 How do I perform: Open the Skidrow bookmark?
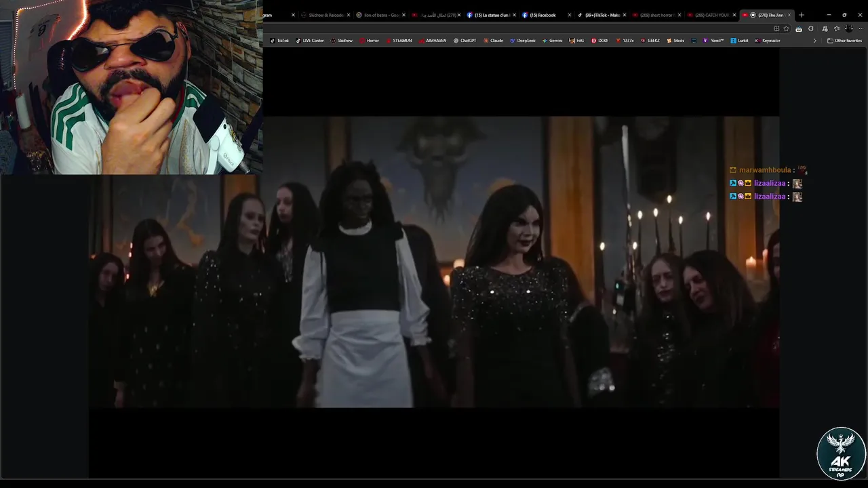coord(342,41)
